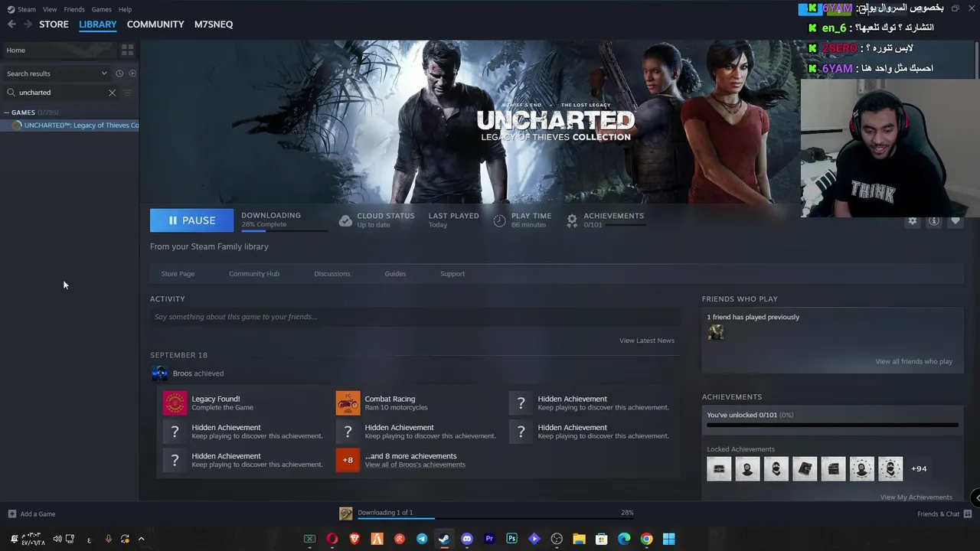Show game info icon
The width and height of the screenshot is (980, 551).
click(933, 220)
